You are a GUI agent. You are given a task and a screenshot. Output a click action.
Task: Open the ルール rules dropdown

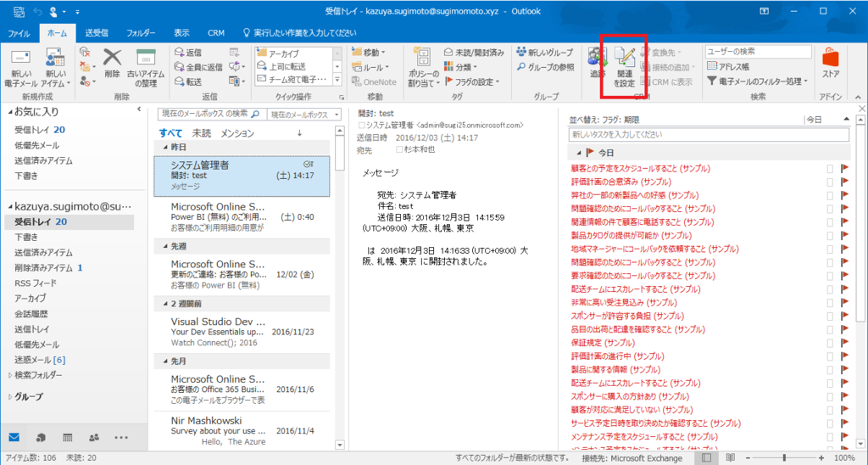370,67
